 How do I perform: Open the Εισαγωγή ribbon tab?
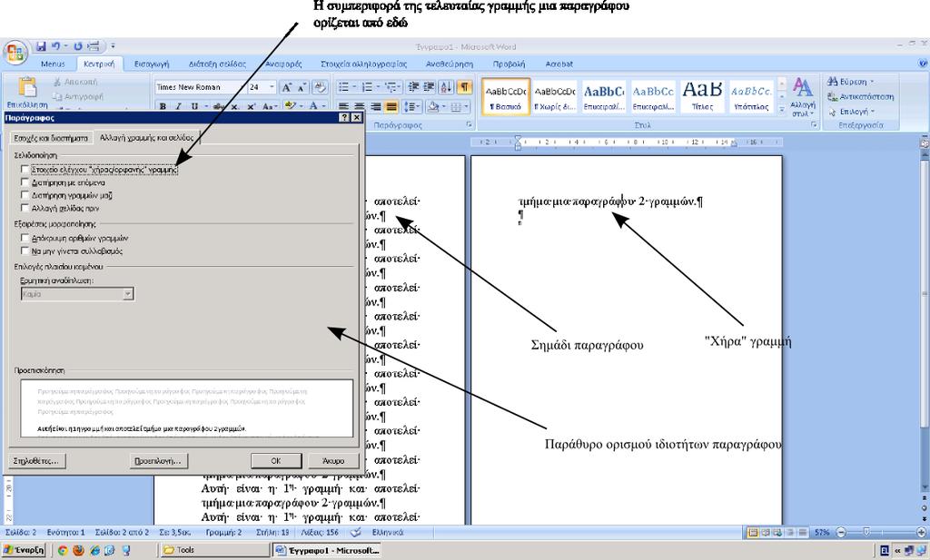[x=152, y=64]
